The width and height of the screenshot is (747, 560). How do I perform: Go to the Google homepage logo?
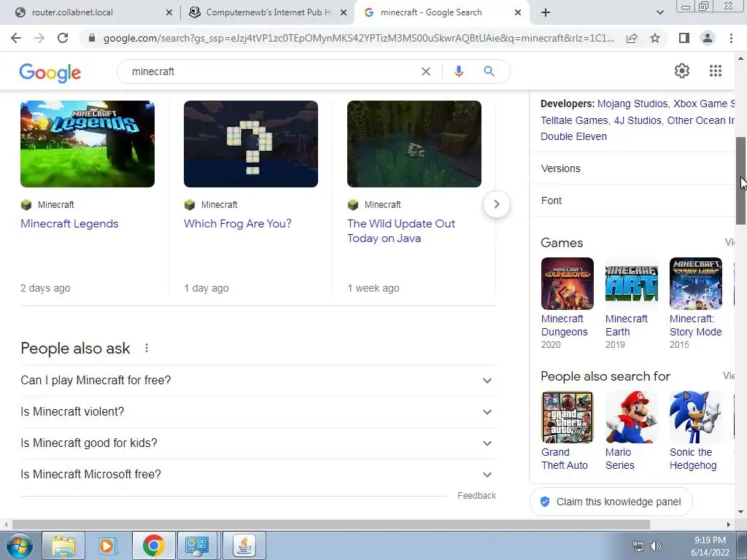[50, 72]
